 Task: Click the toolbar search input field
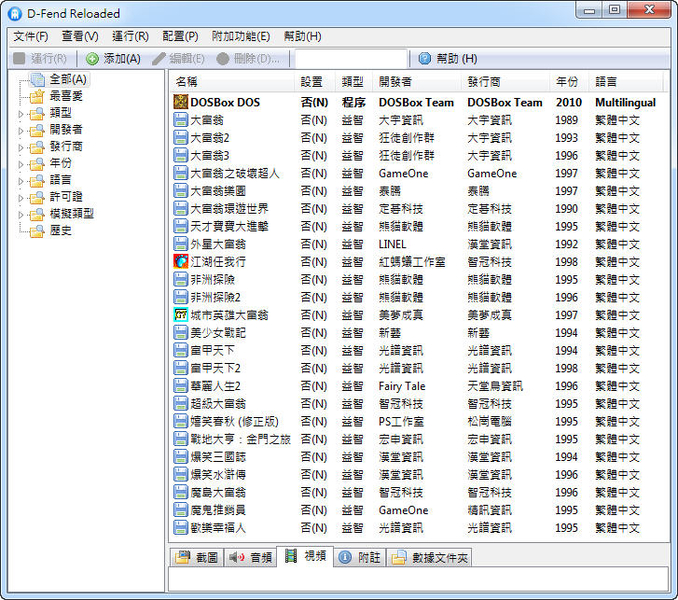(x=352, y=58)
